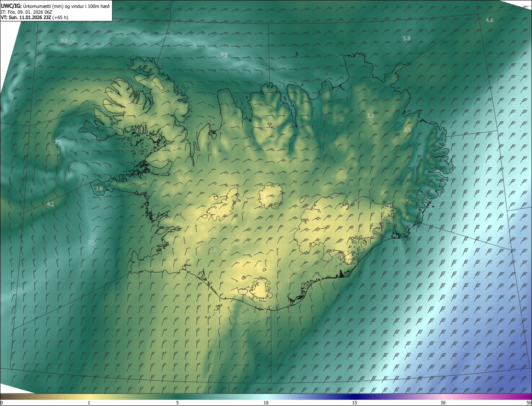Click the '30' tick label on color scale

tap(443, 403)
